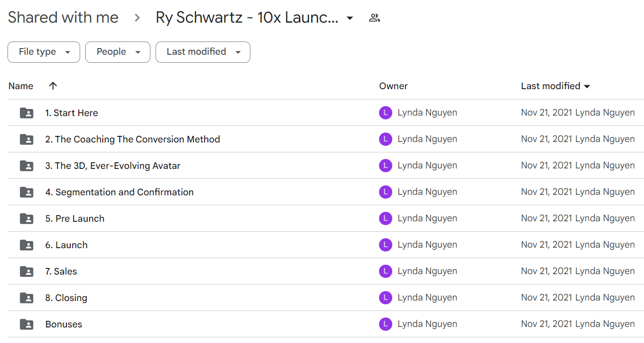Open the File type filter dropdown
The width and height of the screenshot is (644, 343).
tap(44, 52)
